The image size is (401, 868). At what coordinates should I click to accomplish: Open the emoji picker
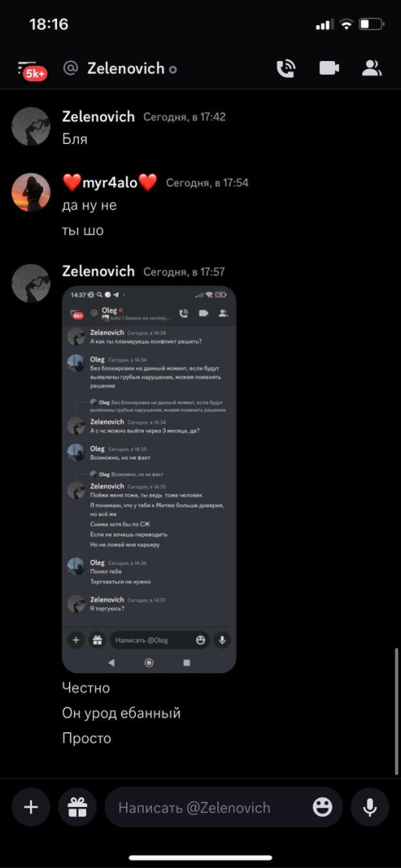point(322,807)
